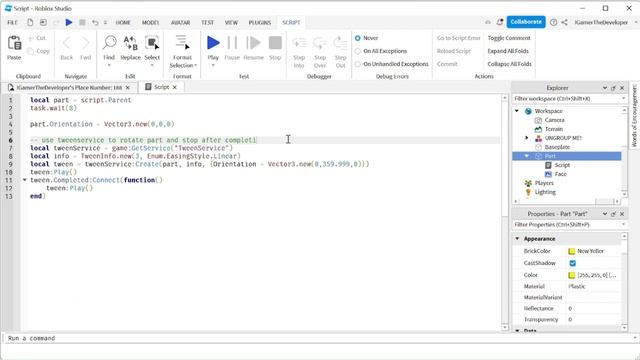Open Properties panel options dropdown

pos(604,214)
